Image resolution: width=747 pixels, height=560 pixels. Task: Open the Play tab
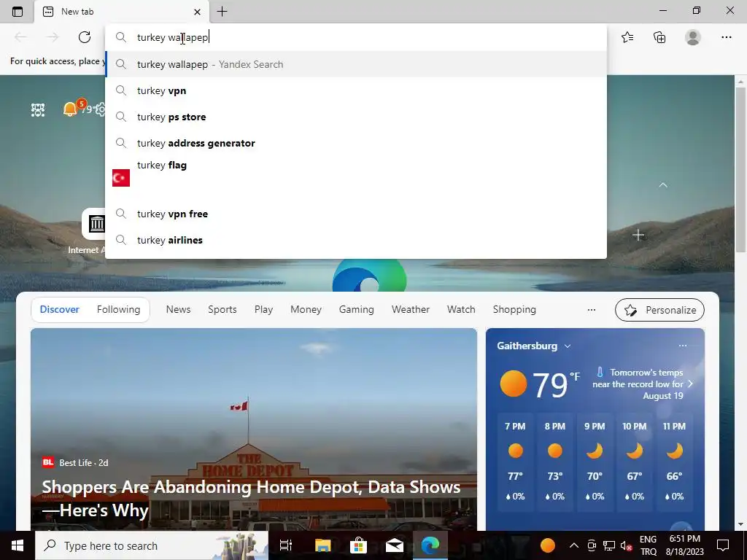263,309
